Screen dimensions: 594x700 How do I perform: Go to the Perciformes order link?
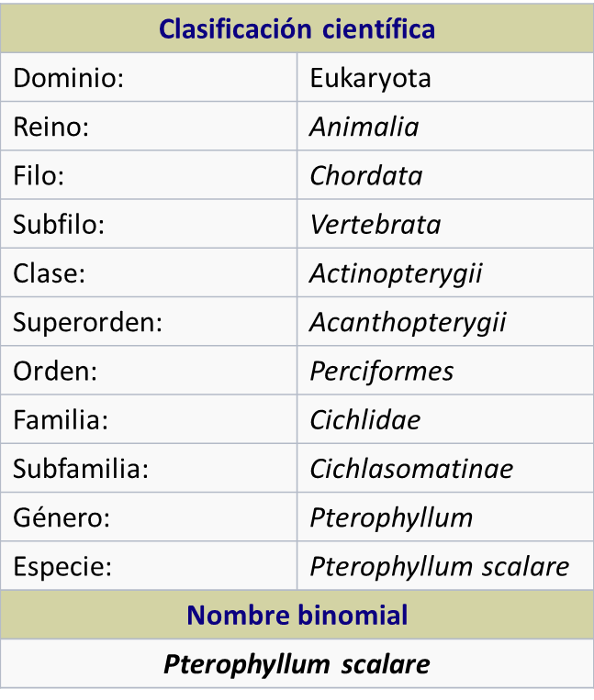381,372
